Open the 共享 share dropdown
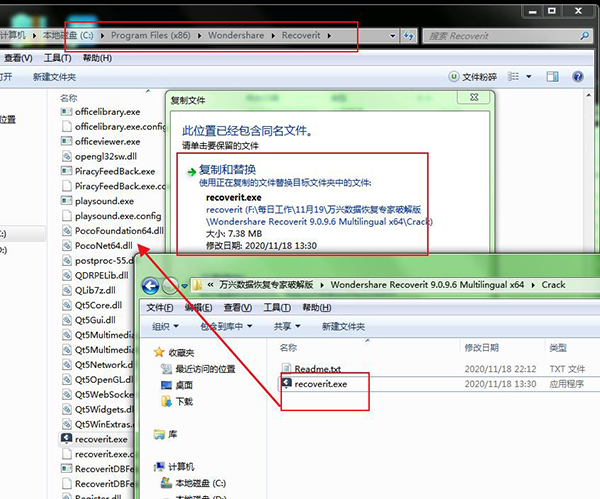This screenshot has width=600, height=499. tap(287, 326)
